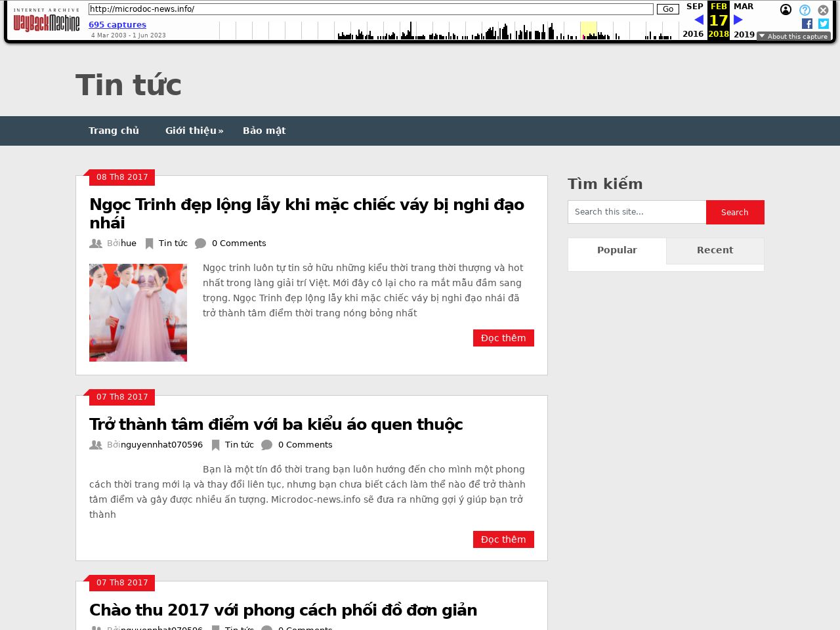Click the Wayback Machine logo
Screen dimensions: 840x630
click(47, 21)
